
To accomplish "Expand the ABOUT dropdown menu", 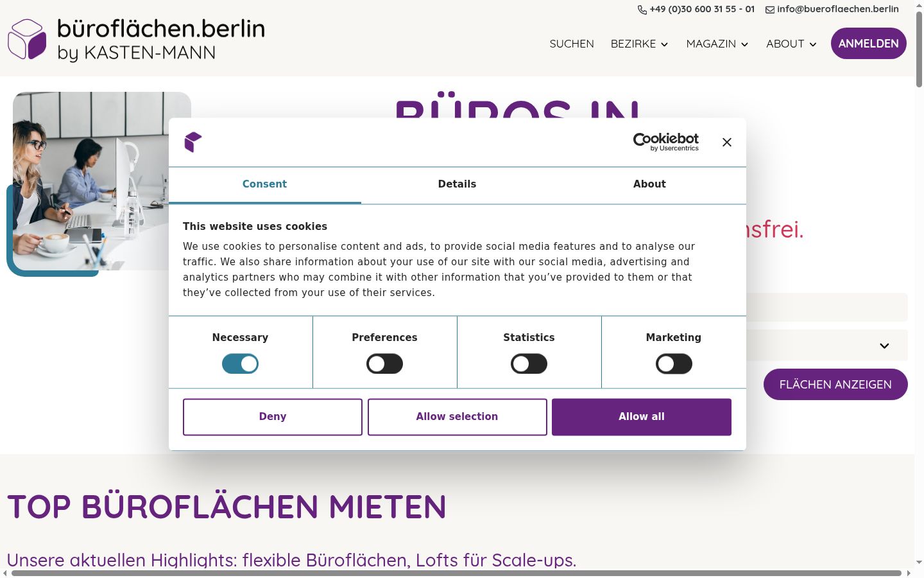I will click(791, 44).
